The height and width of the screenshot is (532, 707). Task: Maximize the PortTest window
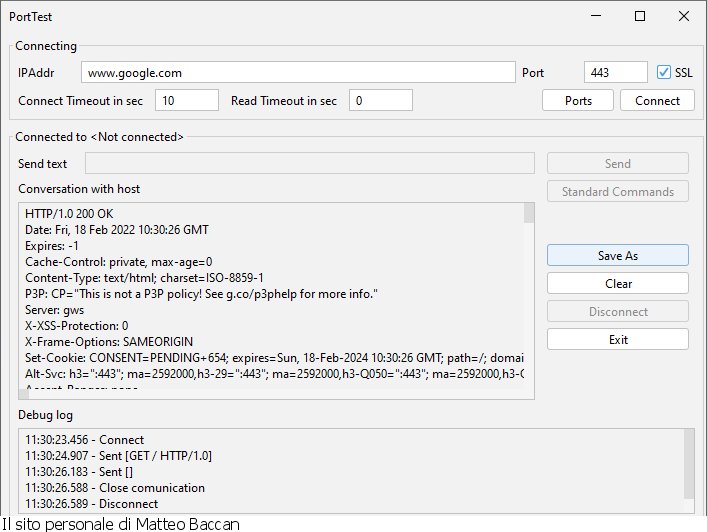click(640, 17)
